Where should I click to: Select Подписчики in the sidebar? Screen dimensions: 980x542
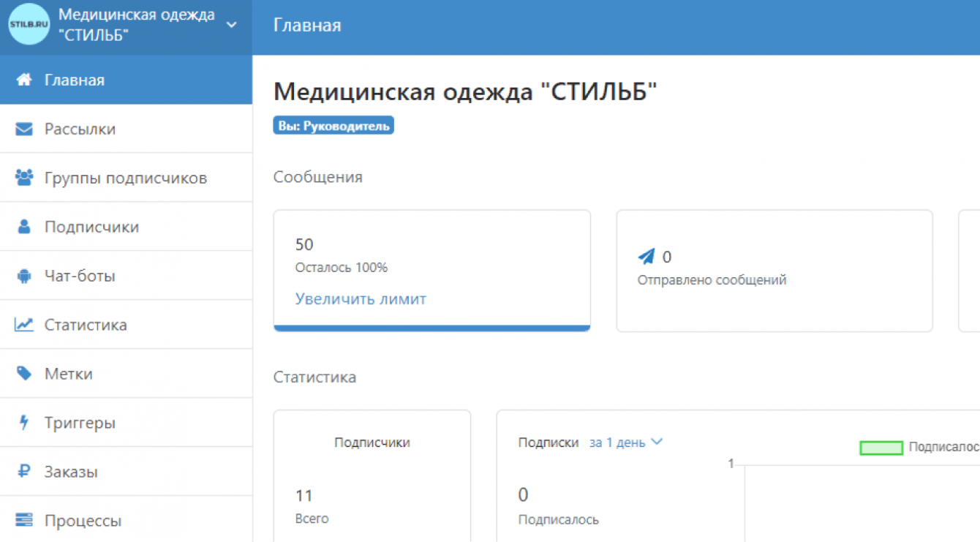[x=126, y=227]
